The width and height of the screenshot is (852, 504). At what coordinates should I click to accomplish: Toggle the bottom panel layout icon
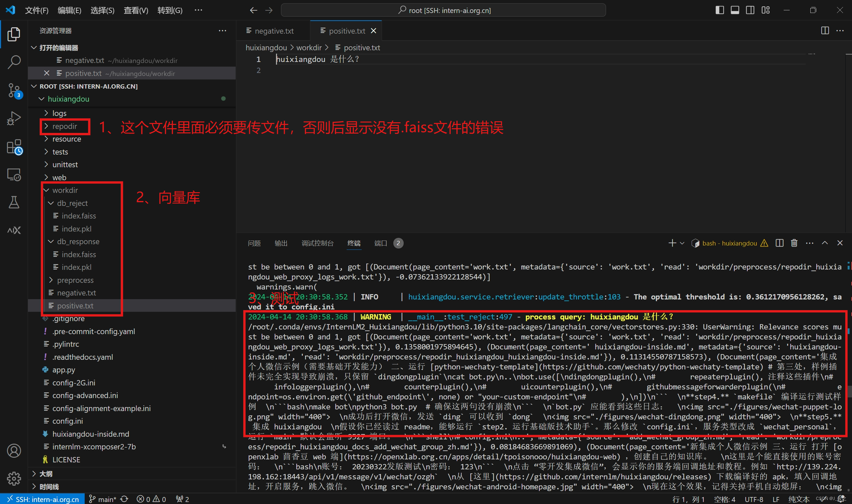(x=735, y=10)
